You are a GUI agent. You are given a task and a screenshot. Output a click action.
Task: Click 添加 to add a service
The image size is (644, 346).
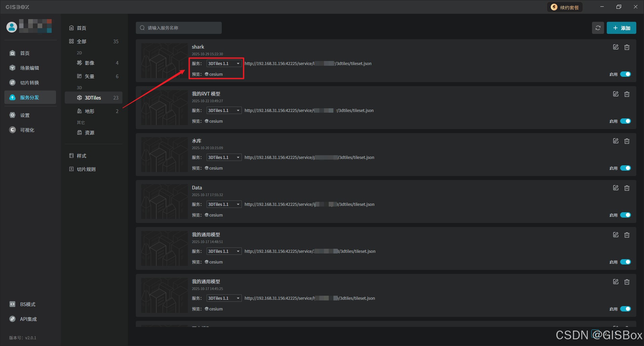621,28
